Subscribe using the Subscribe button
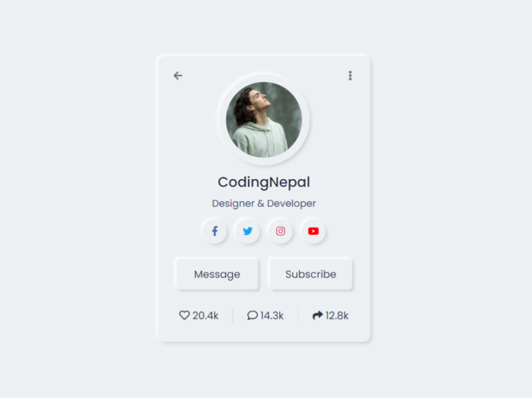Viewport: 532px width, 398px height. 311,274
